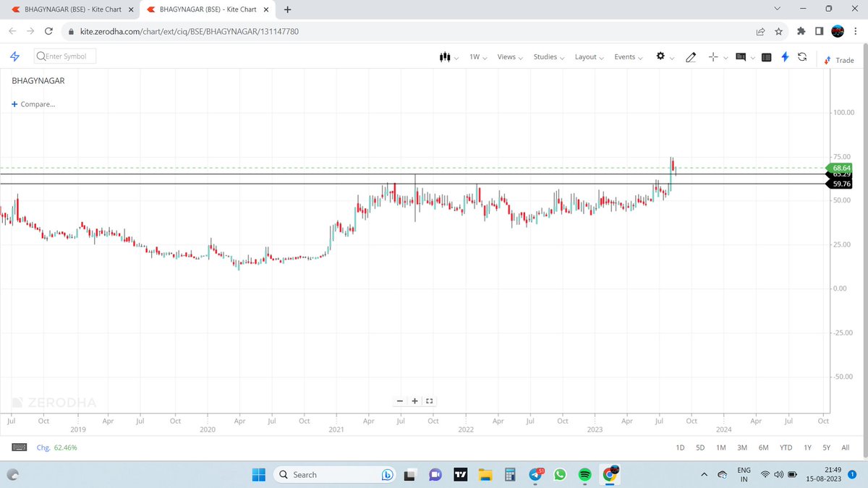
Task: Click the Enter Symbol search field
Action: coord(65,56)
